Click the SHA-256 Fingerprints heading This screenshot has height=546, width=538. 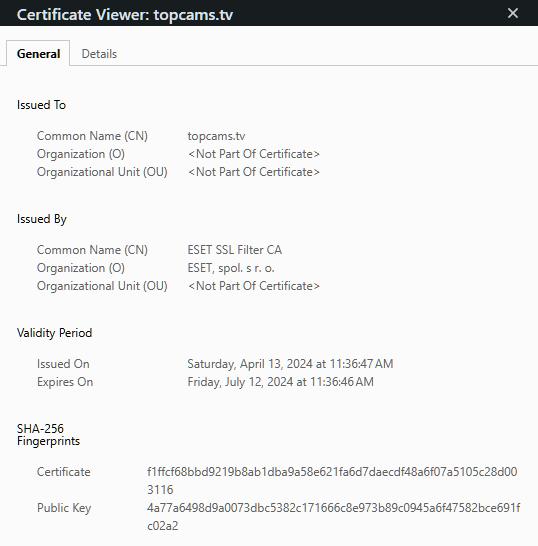point(48,435)
